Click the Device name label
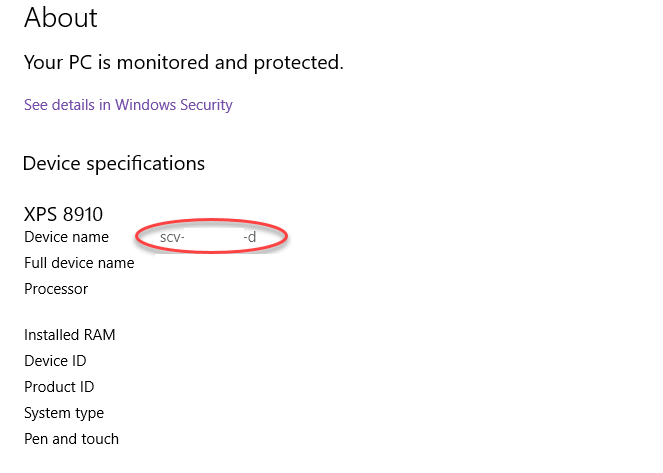 66,237
